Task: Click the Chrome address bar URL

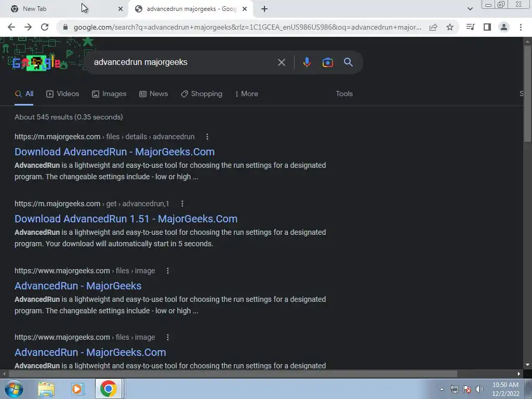Action: 247,27
